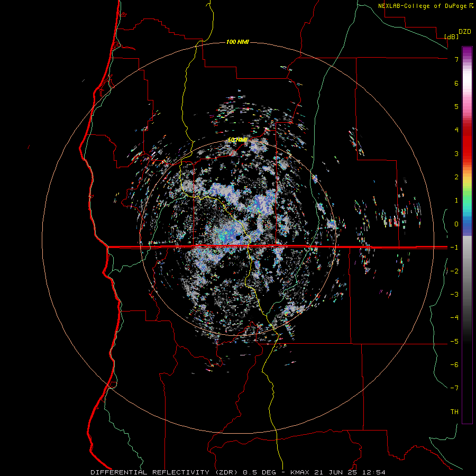476x476 pixels.
Task: Click the NEXLAB-College of DuPage watermark text
Action: [x=425, y=6]
